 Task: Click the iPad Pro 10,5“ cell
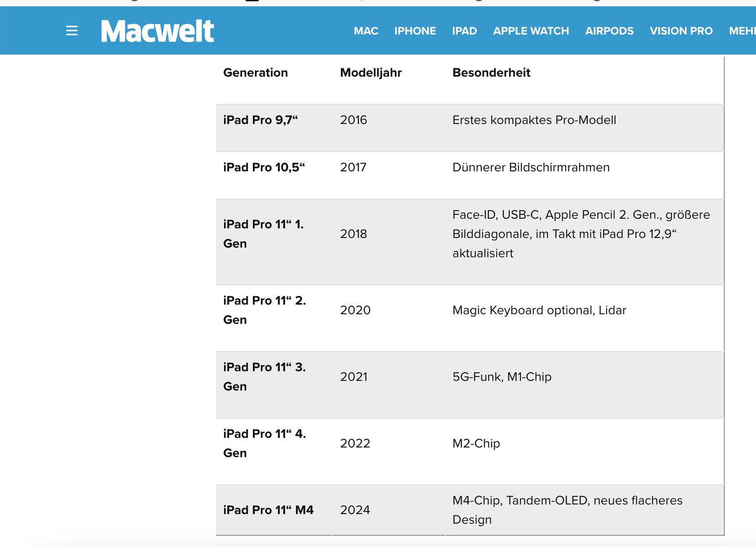(264, 167)
